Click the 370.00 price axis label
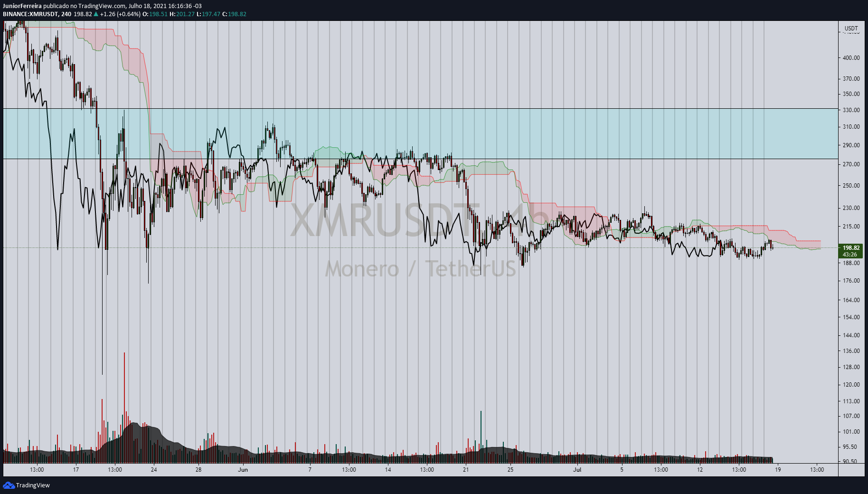 [851, 79]
